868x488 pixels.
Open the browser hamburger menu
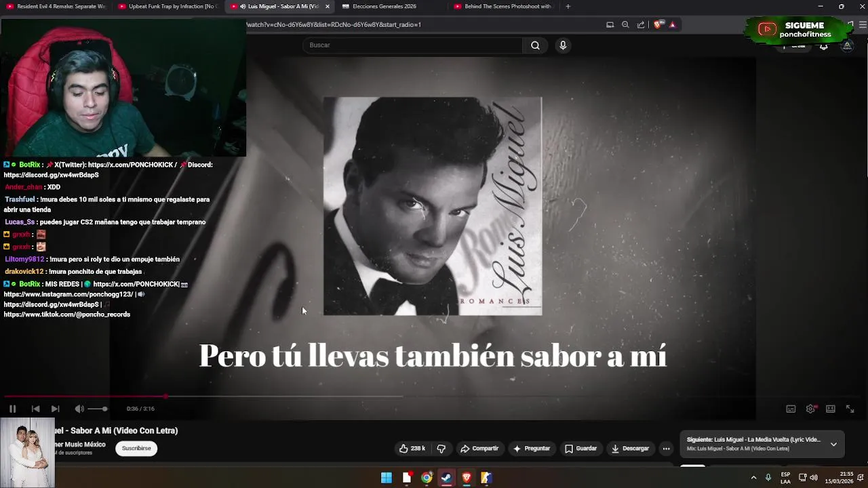click(863, 24)
